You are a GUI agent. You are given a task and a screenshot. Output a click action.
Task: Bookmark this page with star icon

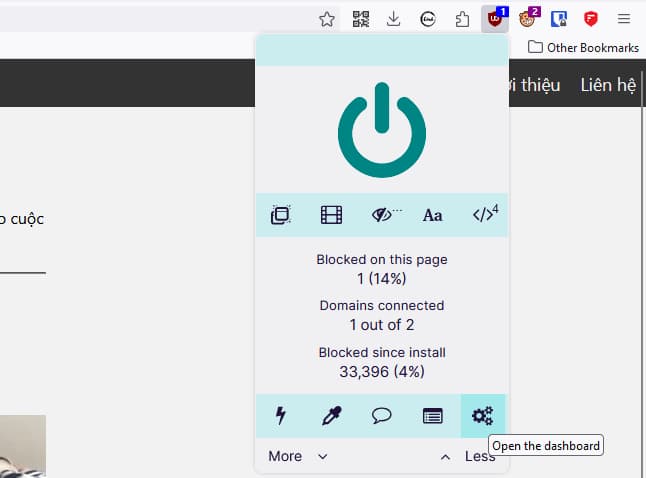[327, 19]
